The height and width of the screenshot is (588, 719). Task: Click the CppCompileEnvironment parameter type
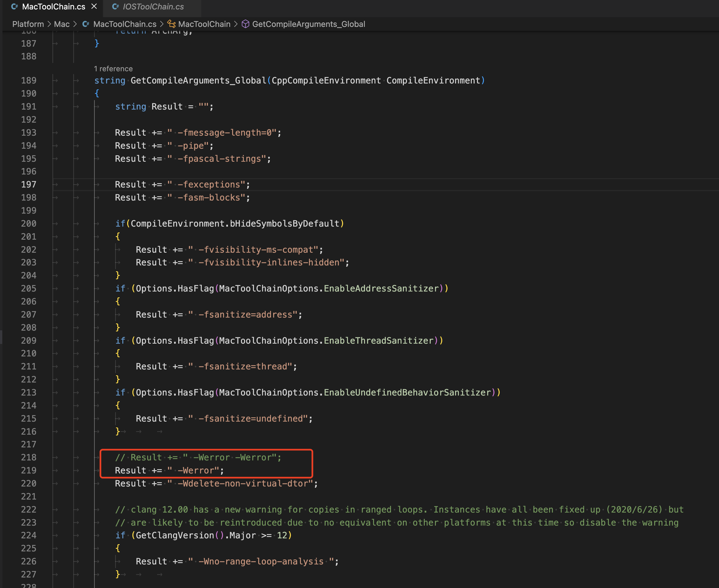pos(326,81)
